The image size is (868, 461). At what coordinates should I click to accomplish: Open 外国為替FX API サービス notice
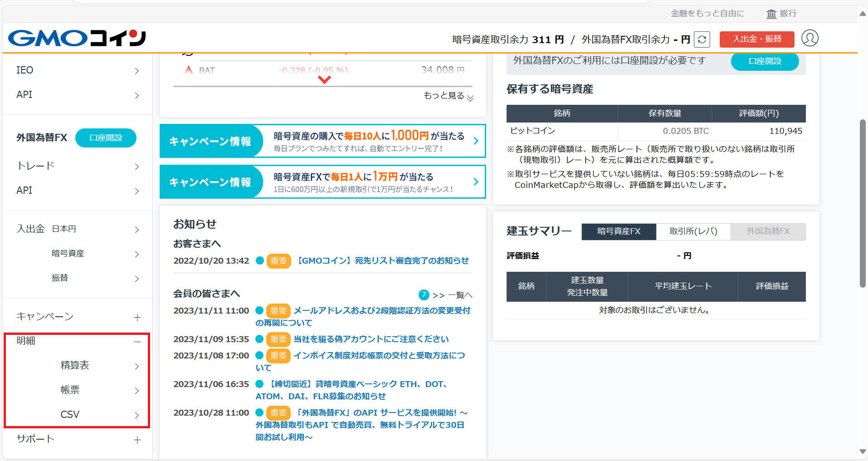click(362, 425)
